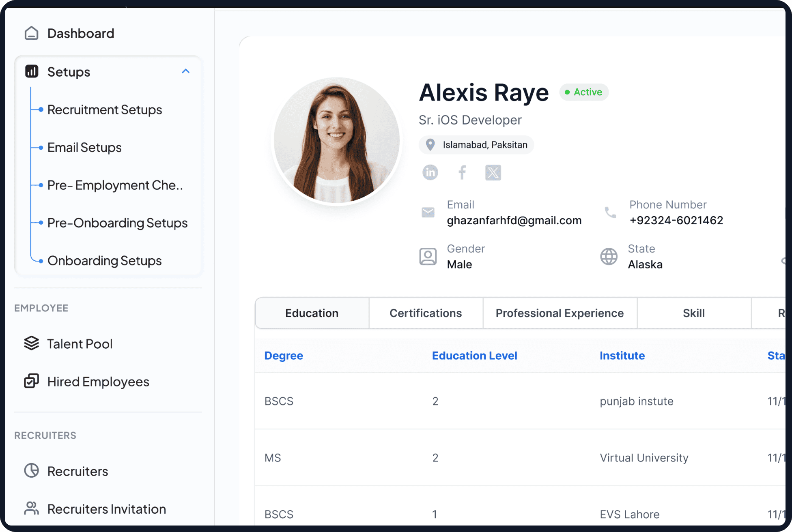Open Onboarding Setups
792x532 pixels.
pyautogui.click(x=104, y=260)
